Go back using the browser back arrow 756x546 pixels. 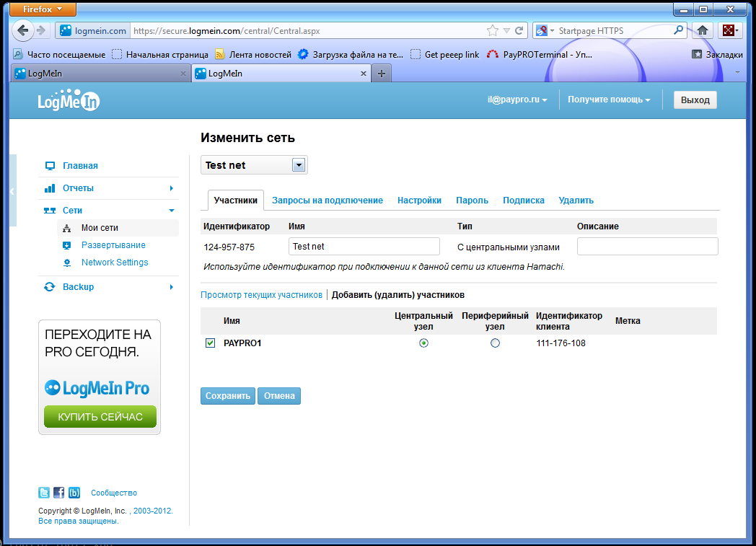click(23, 30)
